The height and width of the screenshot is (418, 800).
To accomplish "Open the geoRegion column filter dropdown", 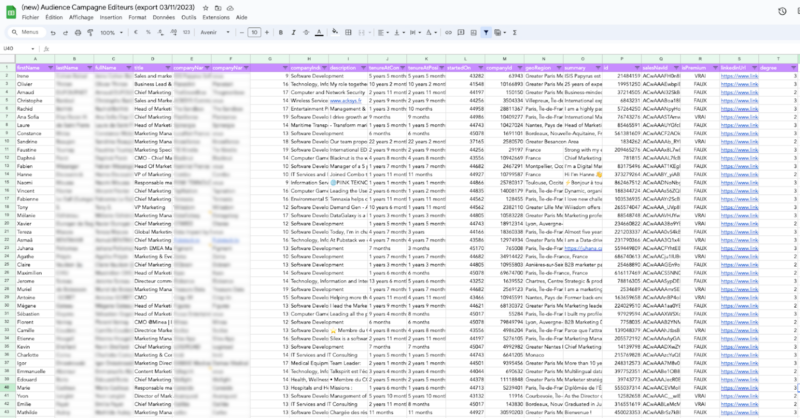I will tap(559, 68).
